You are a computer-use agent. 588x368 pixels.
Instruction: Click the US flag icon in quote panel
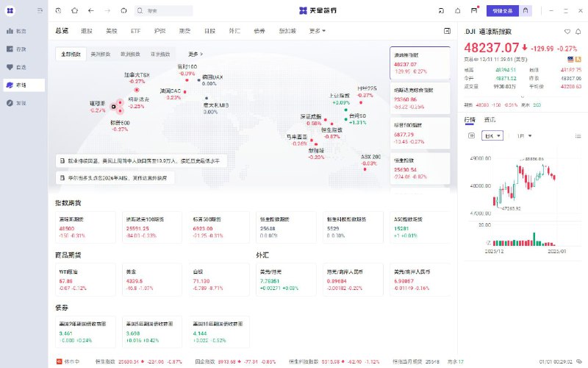tap(570, 60)
